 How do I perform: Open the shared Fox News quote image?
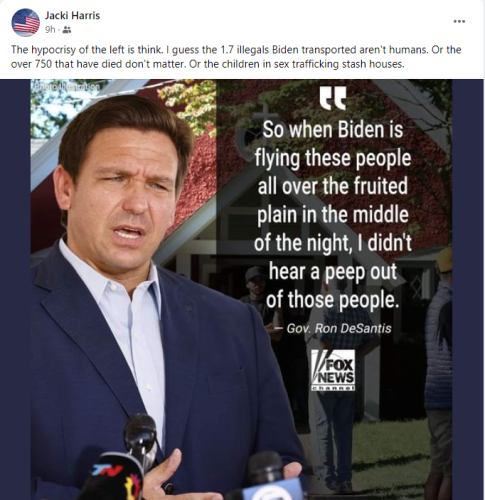[x=242, y=289]
